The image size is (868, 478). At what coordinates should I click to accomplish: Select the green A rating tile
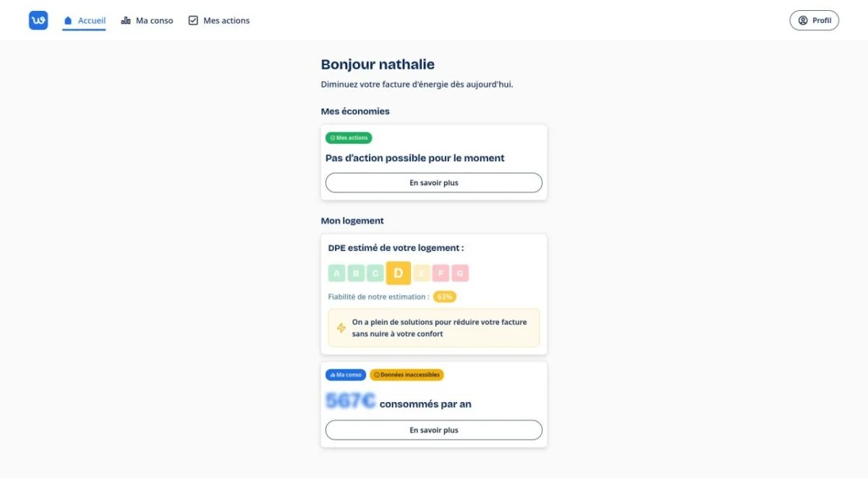(x=337, y=273)
